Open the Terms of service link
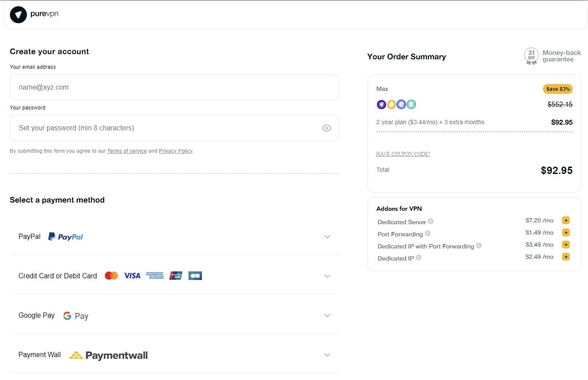 coord(127,151)
